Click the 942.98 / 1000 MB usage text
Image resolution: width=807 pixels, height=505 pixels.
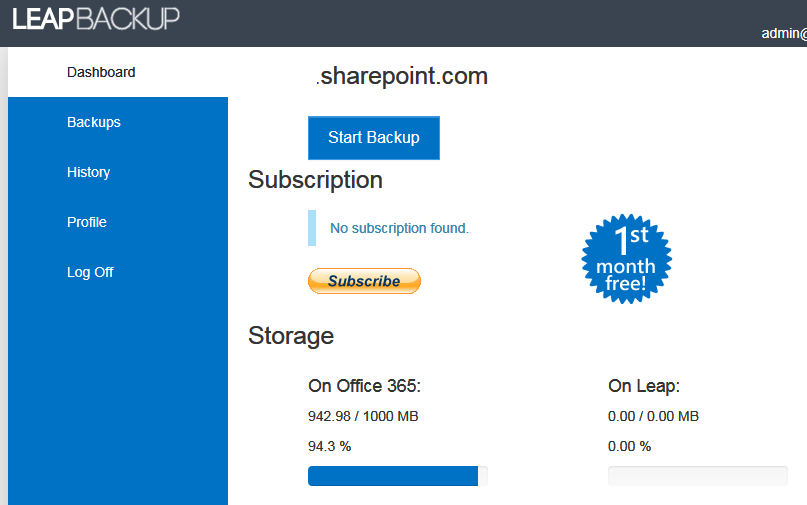coord(363,416)
